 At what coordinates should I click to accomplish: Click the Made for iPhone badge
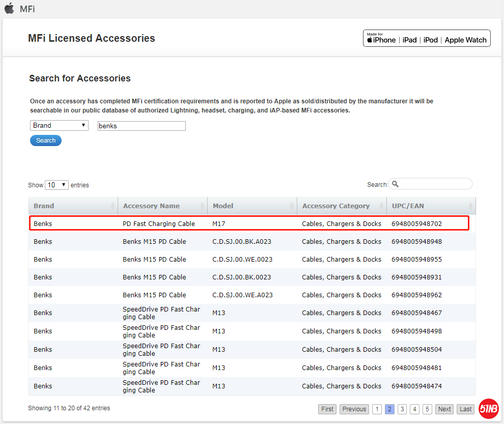coord(381,38)
